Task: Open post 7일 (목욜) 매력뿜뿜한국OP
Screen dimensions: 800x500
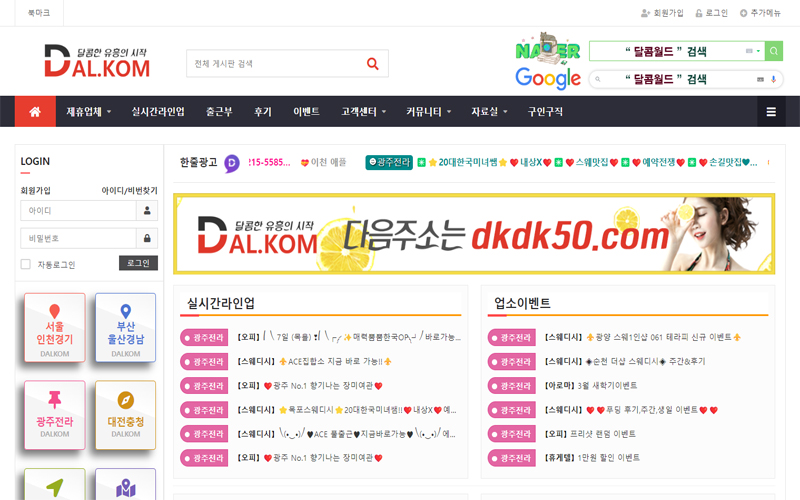Action: [349, 337]
